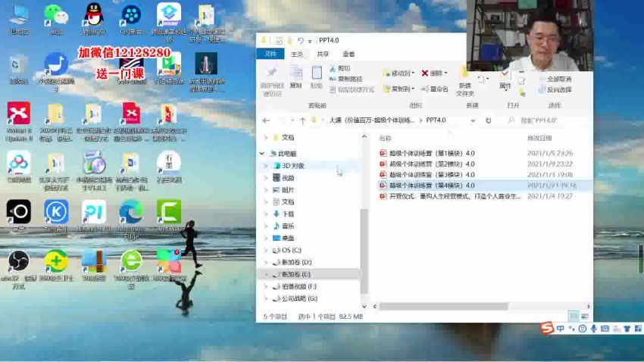
Task: Open This PC desktop icon
Action: pyautogui.click(x=19, y=15)
